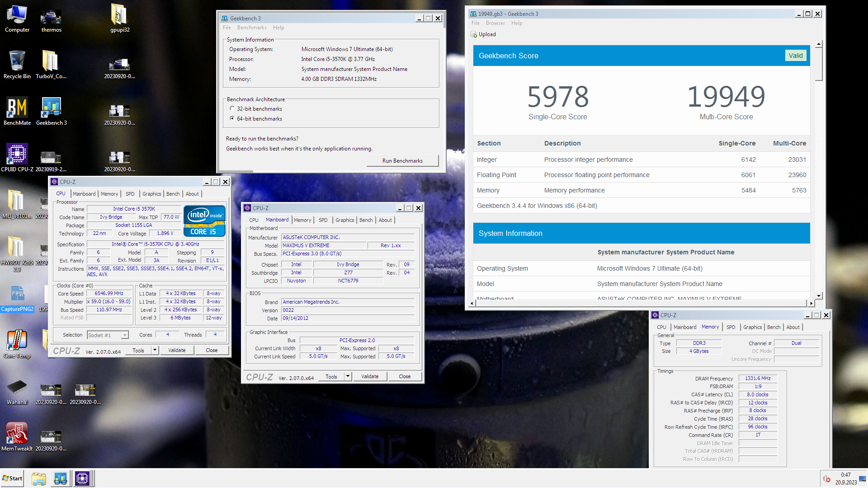This screenshot has height=488, width=868.
Task: Open the File menu in Geekbench 3 launcher
Action: point(227,28)
